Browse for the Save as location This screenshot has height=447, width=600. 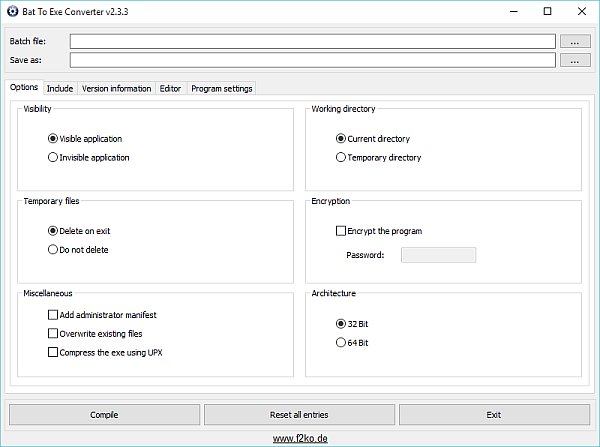pos(575,60)
